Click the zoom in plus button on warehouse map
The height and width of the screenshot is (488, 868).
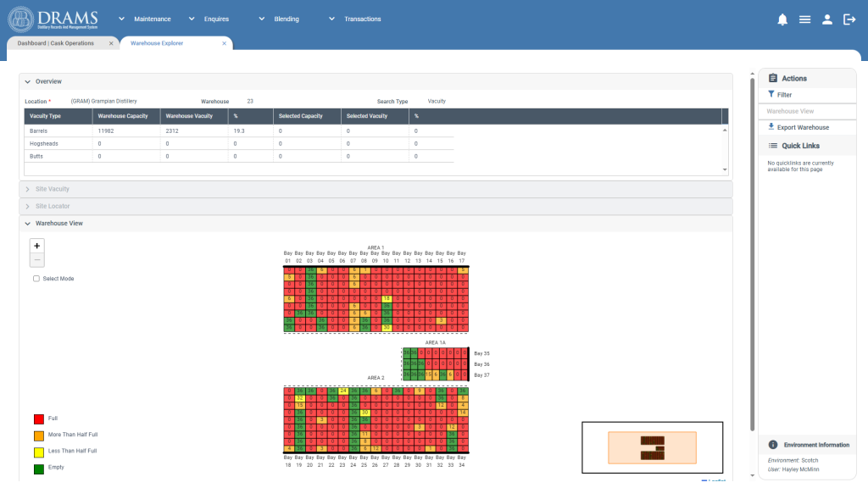(x=36, y=245)
